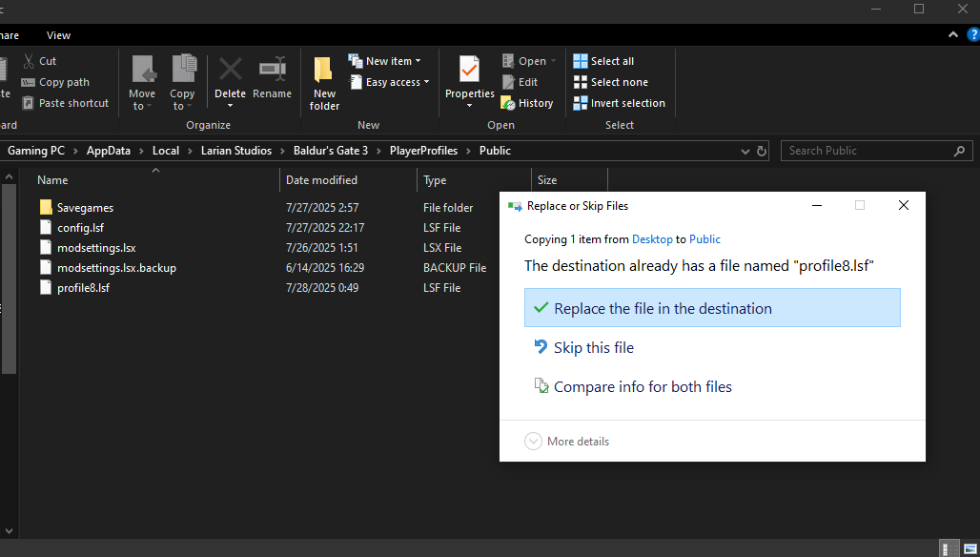Click Select all in ribbon
This screenshot has width=980, height=557.
pos(603,61)
